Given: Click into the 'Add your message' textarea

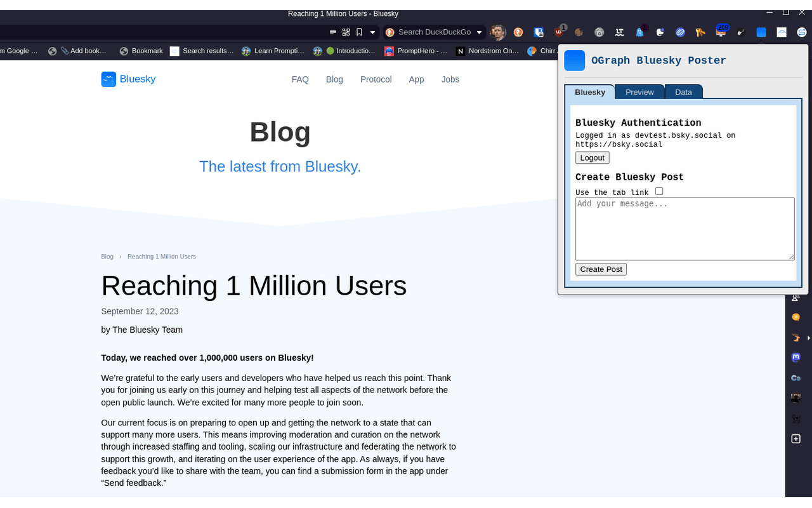Looking at the screenshot, I should click(x=685, y=229).
